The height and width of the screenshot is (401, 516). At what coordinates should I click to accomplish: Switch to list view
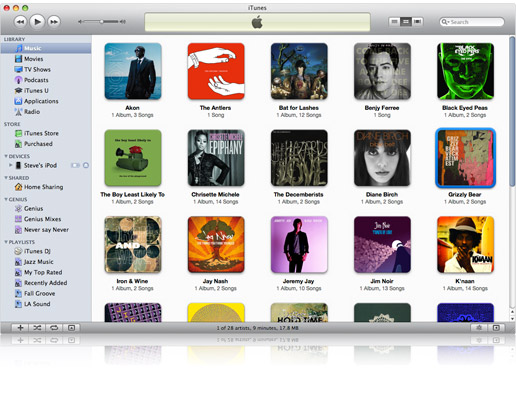394,22
